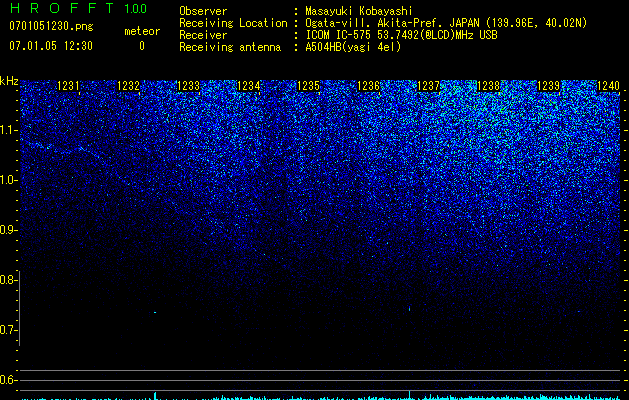The image size is (629, 400).
Task: Click the 0.8 kHz axis label
Action: (8, 280)
